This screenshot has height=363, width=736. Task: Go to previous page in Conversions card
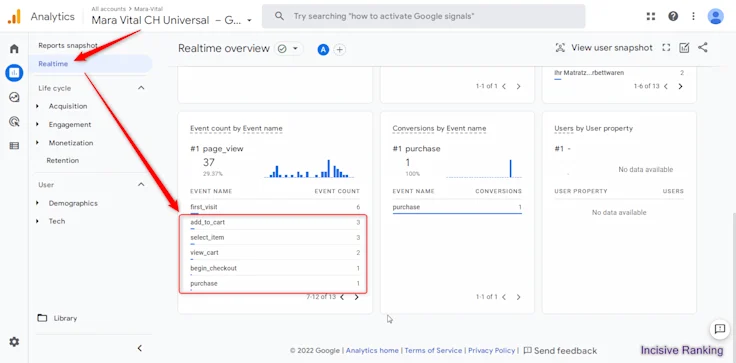pyautogui.click(x=504, y=297)
